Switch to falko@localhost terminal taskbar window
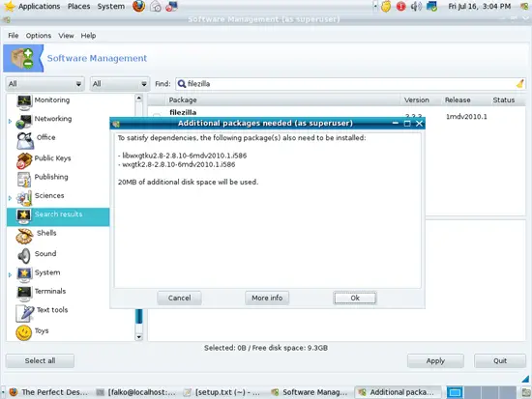Screen dimensions: 532x399 [136, 392]
